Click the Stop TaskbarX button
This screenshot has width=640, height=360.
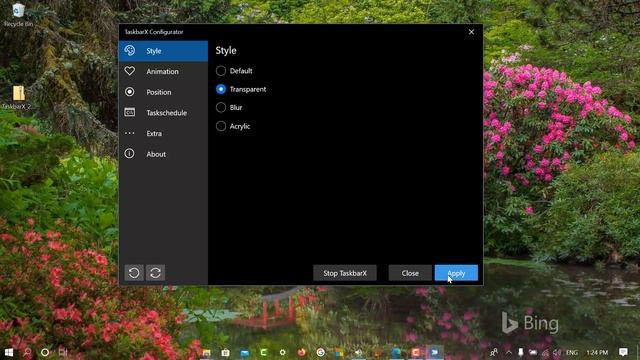pyautogui.click(x=345, y=273)
